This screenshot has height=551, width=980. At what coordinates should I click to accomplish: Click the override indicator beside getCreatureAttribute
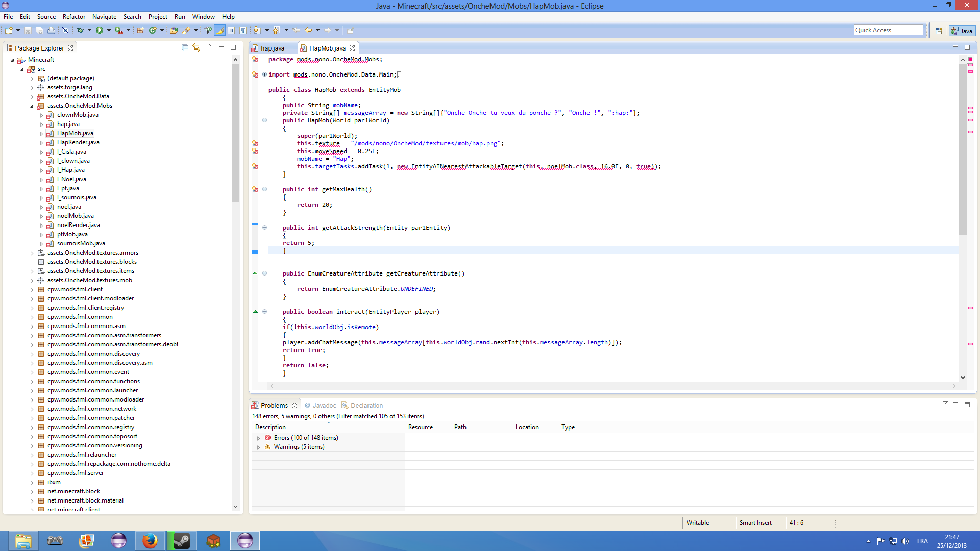(x=255, y=273)
